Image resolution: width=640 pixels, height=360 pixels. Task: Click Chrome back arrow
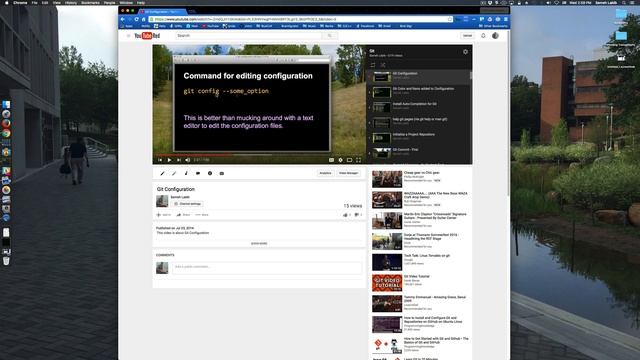[x=122, y=19]
